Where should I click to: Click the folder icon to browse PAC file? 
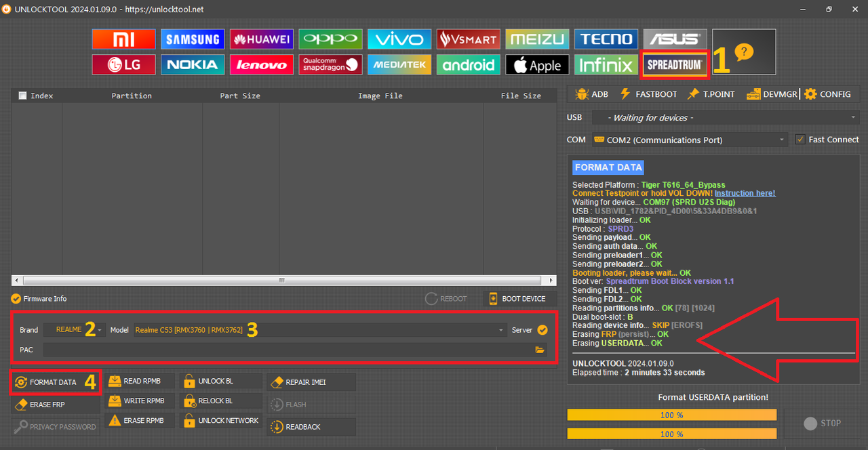coord(540,350)
